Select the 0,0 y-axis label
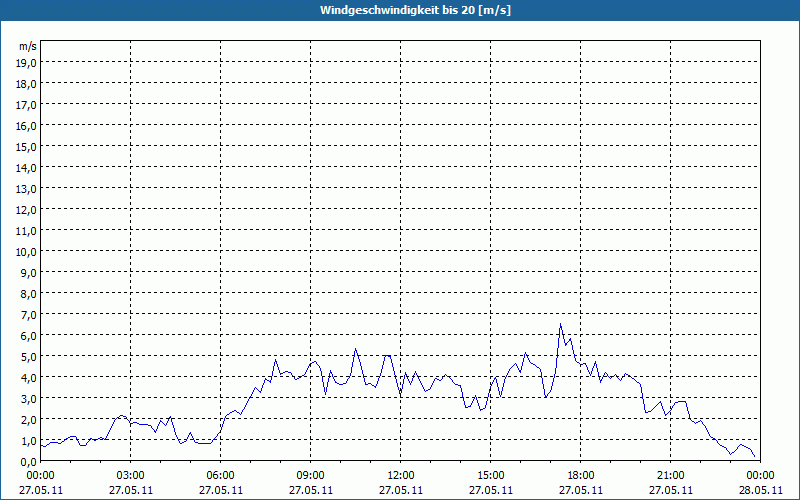800x500 pixels. point(30,462)
